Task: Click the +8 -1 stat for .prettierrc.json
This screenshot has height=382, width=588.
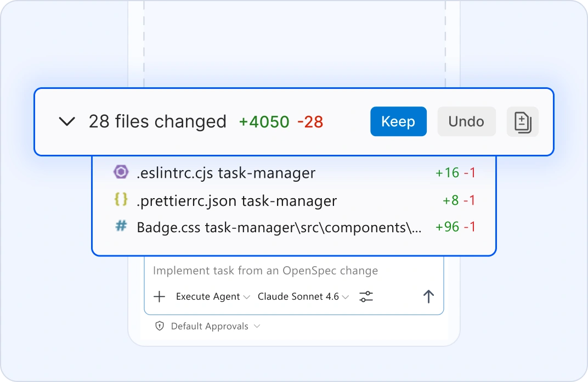Action: 459,200
